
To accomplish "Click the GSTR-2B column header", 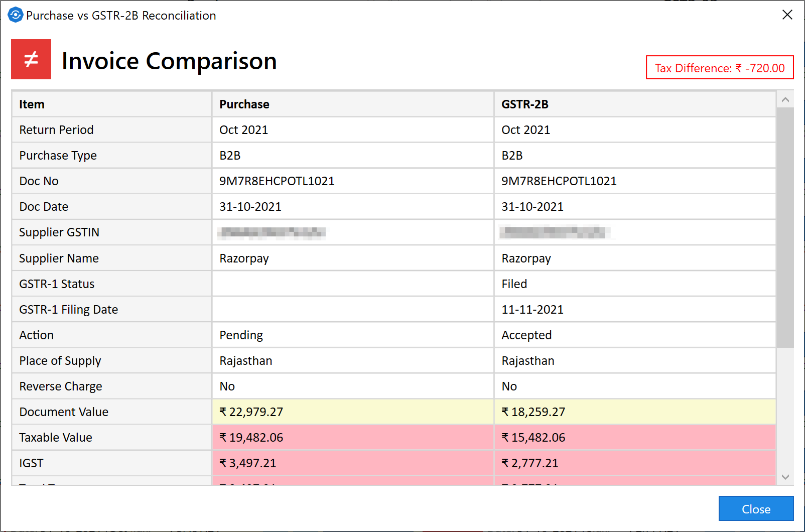I will 634,104.
